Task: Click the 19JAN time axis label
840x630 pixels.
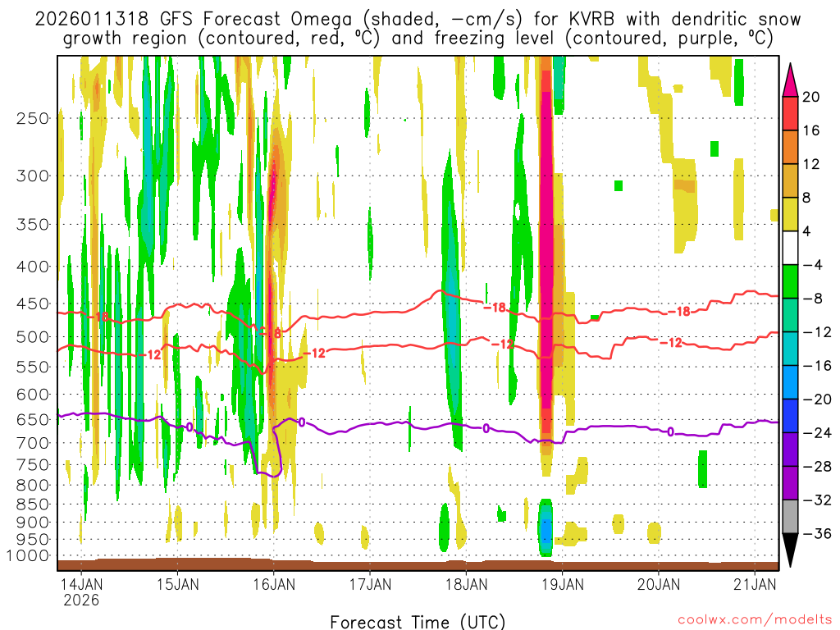Action: coord(562,585)
